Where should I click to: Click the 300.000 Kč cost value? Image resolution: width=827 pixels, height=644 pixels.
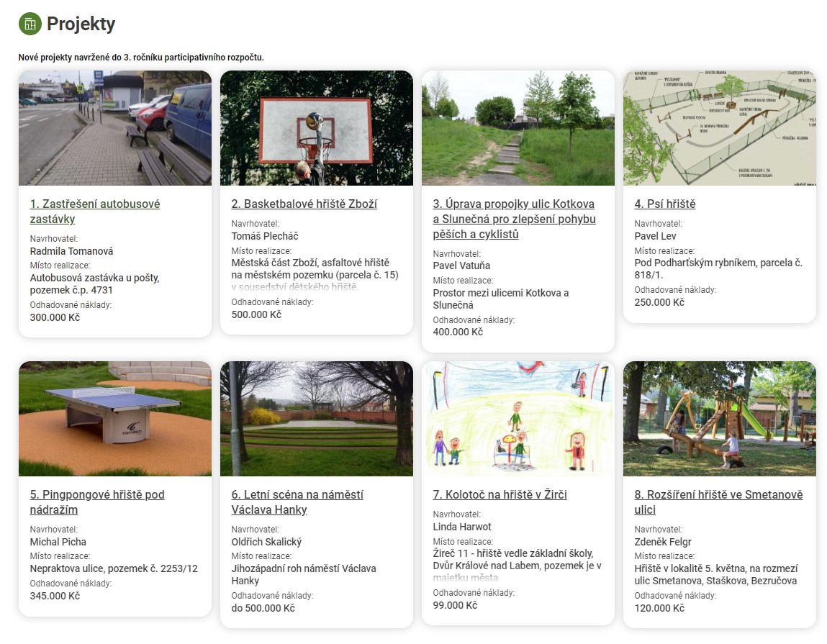click(55, 317)
